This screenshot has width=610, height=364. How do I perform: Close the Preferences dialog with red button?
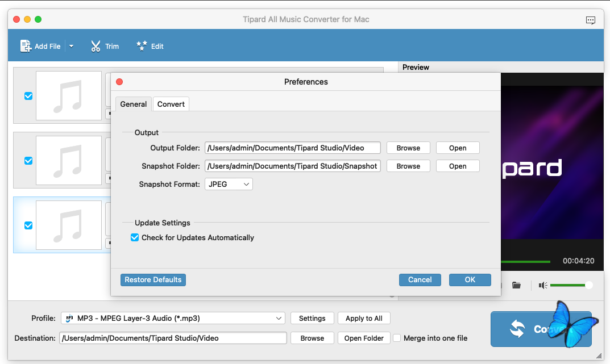pos(119,82)
